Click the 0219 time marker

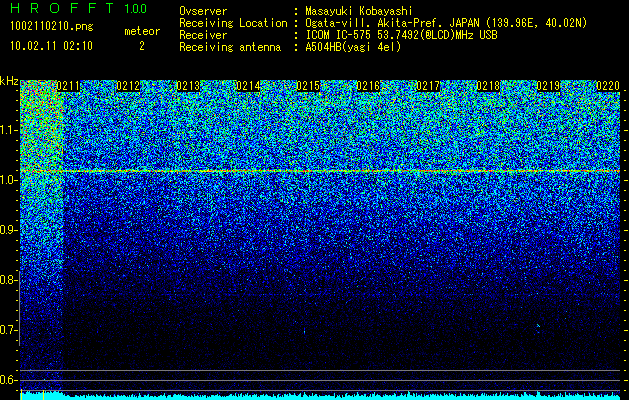point(548,86)
